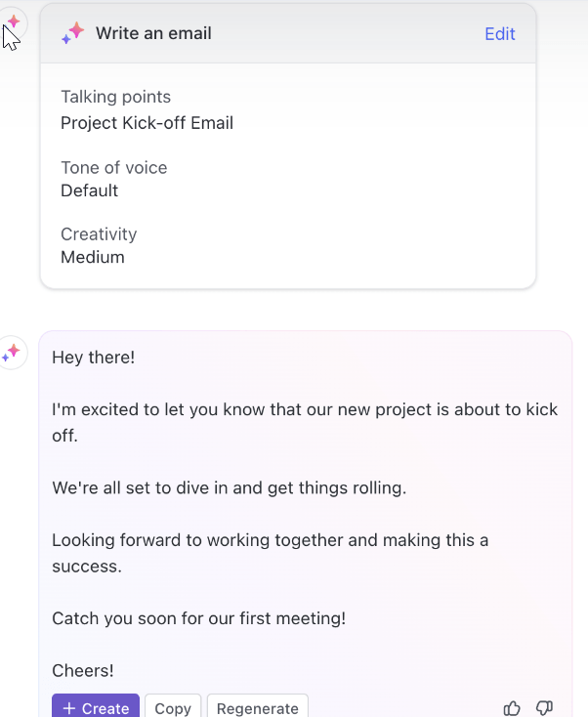Click the Write an email header title
This screenshot has height=717, width=588.
pyautogui.click(x=153, y=33)
